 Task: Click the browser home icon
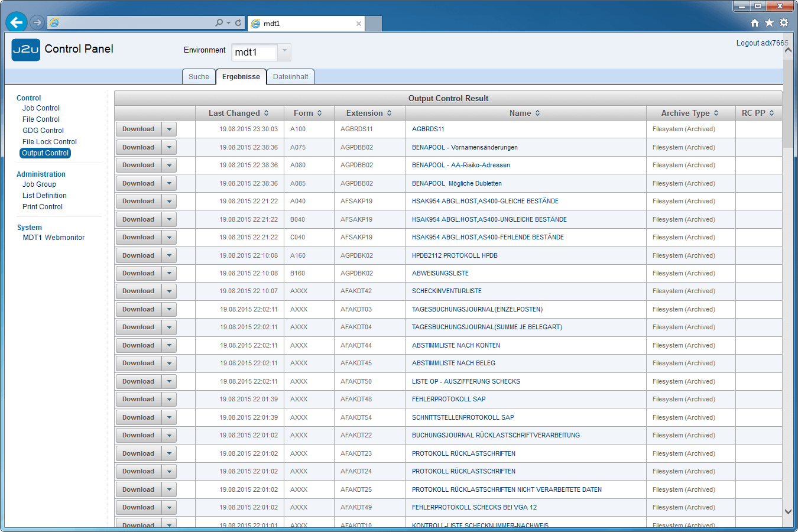[755, 23]
